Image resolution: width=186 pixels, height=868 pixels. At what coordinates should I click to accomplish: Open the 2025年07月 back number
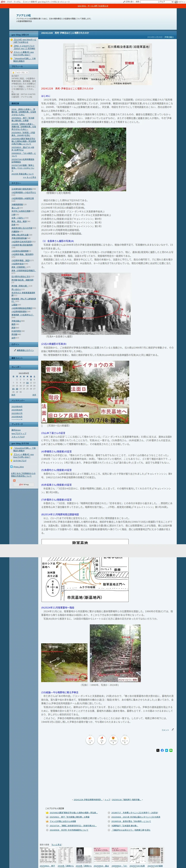coord(17,413)
